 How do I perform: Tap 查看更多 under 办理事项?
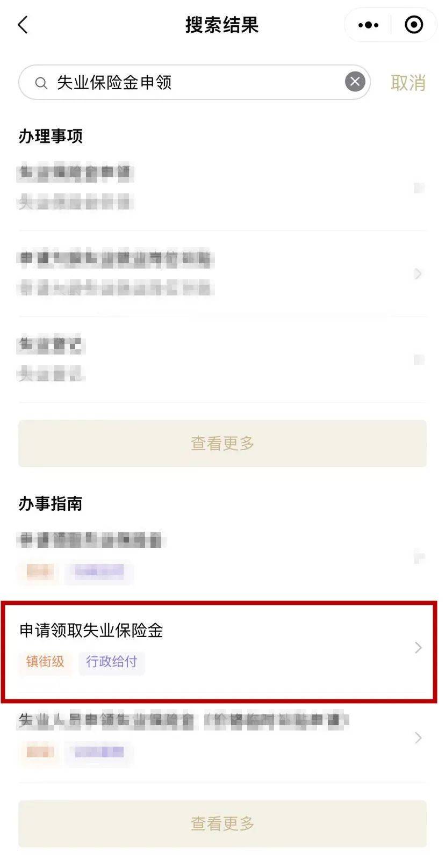(223, 444)
